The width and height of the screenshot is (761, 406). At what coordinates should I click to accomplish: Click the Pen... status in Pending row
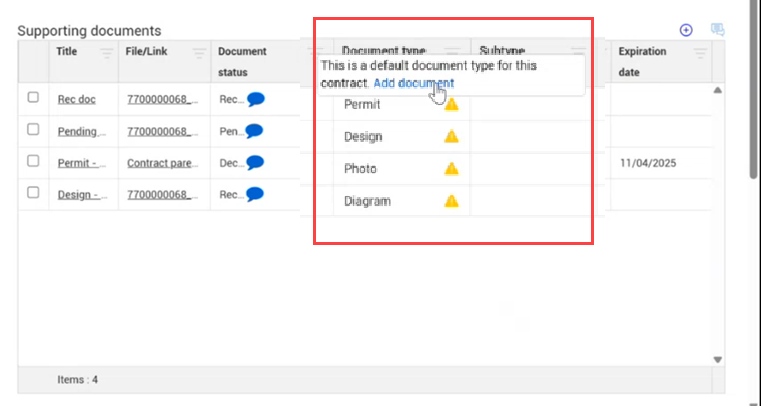click(232, 131)
